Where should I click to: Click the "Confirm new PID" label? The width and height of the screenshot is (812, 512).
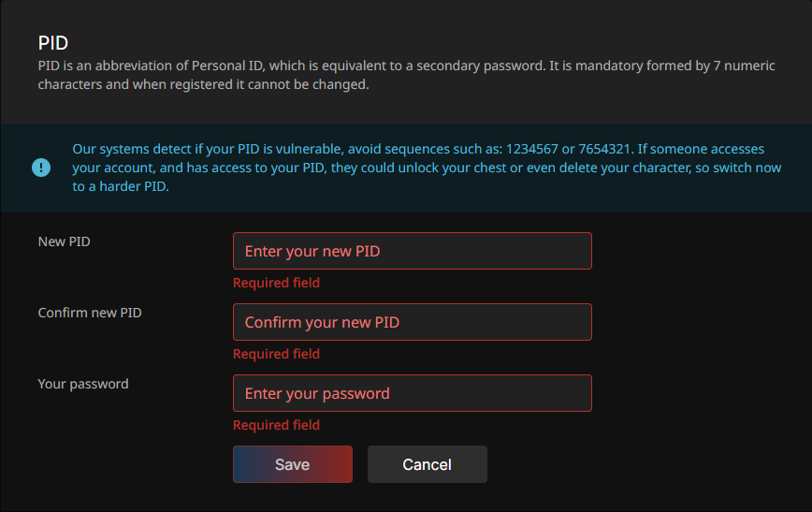(90, 313)
